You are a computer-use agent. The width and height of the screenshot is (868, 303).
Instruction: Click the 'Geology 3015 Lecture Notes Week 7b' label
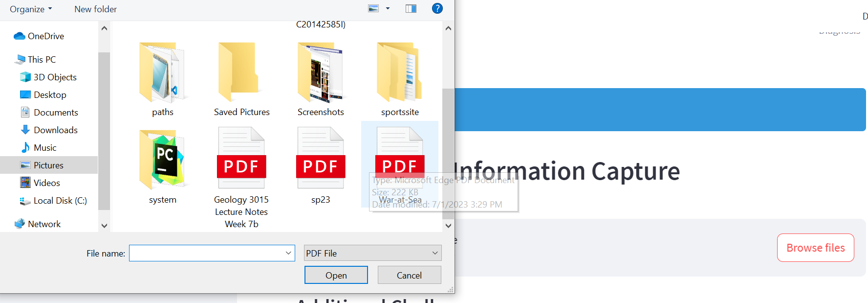(x=241, y=212)
